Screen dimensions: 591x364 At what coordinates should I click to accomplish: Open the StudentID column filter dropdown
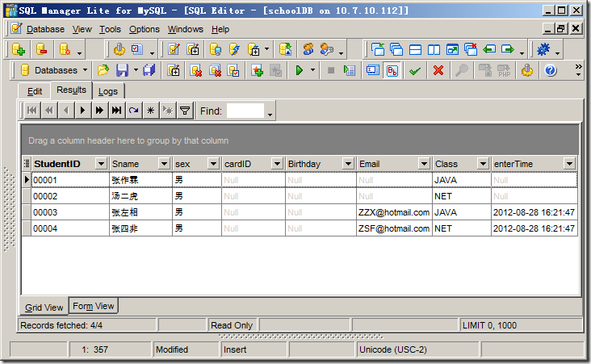tap(101, 164)
